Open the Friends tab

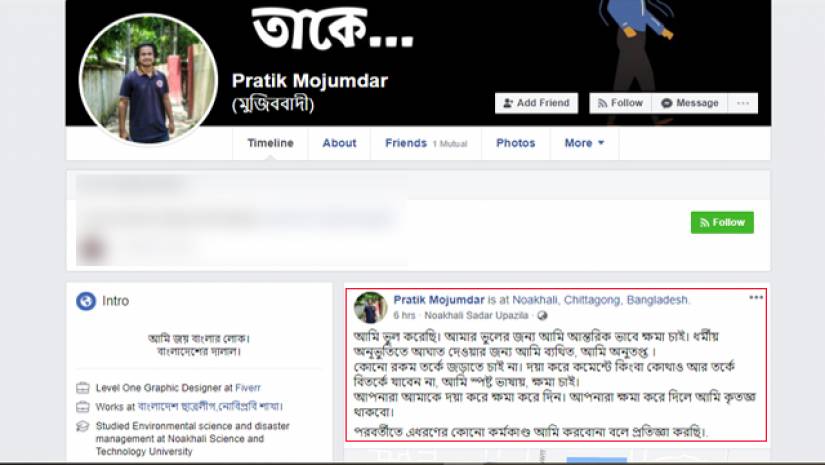tap(426, 143)
